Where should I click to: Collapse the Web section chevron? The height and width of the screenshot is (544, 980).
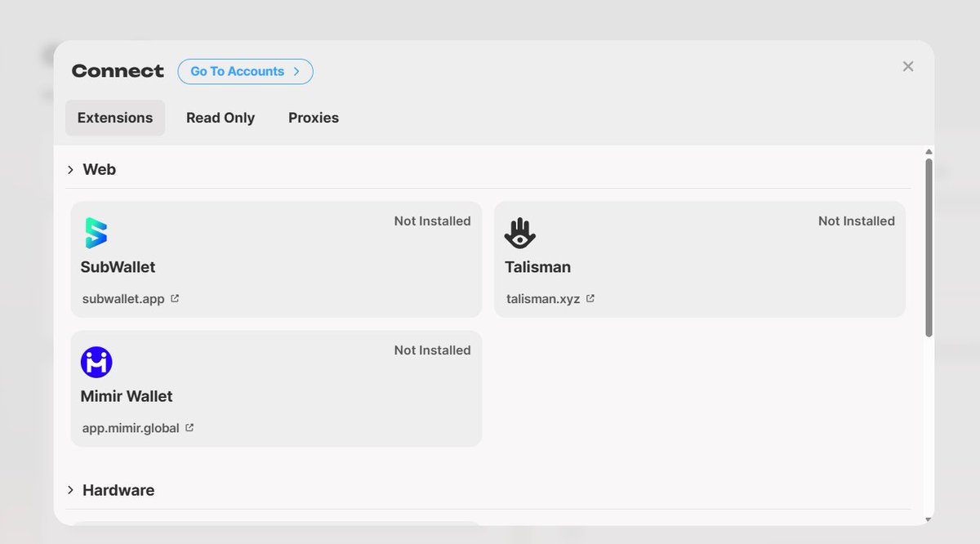click(71, 170)
